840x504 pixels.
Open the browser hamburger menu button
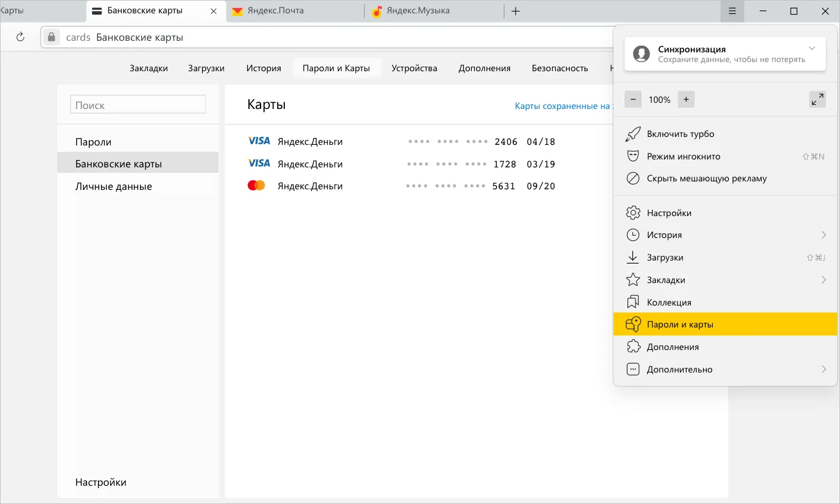pyautogui.click(x=732, y=11)
